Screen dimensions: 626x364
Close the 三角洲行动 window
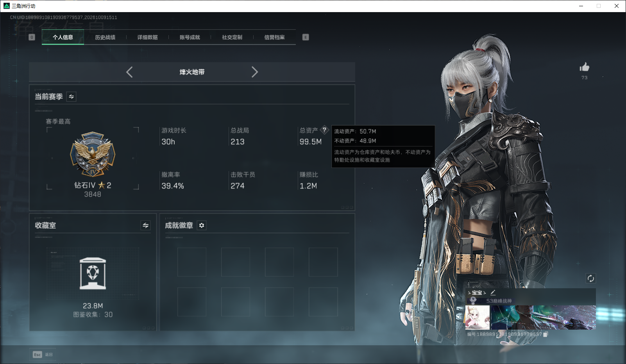click(x=617, y=6)
